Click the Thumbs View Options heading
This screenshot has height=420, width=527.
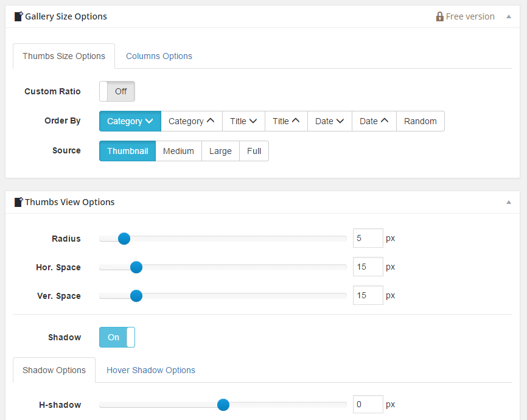click(x=69, y=202)
